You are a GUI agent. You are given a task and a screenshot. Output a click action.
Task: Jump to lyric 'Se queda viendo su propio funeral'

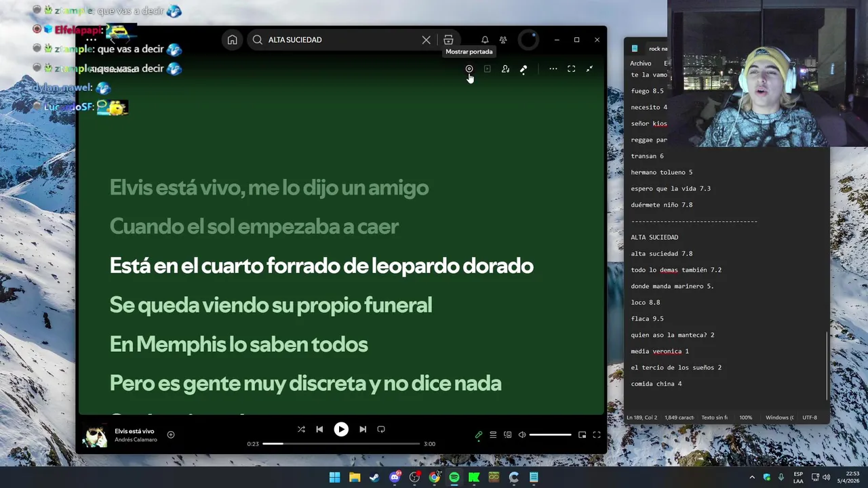pyautogui.click(x=271, y=305)
